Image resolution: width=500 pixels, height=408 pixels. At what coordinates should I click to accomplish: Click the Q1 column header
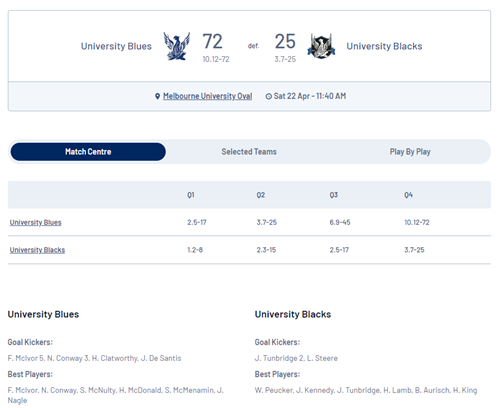[x=191, y=195]
